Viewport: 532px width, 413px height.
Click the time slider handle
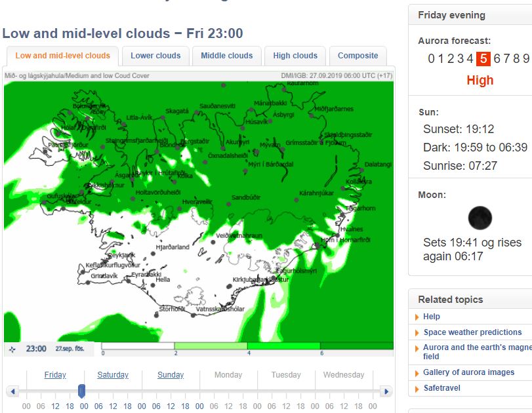(81, 391)
